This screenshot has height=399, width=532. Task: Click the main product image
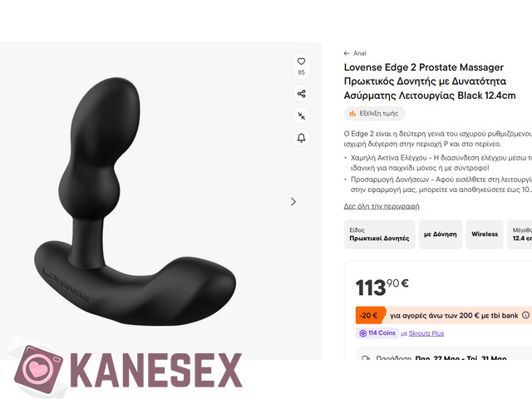135,201
